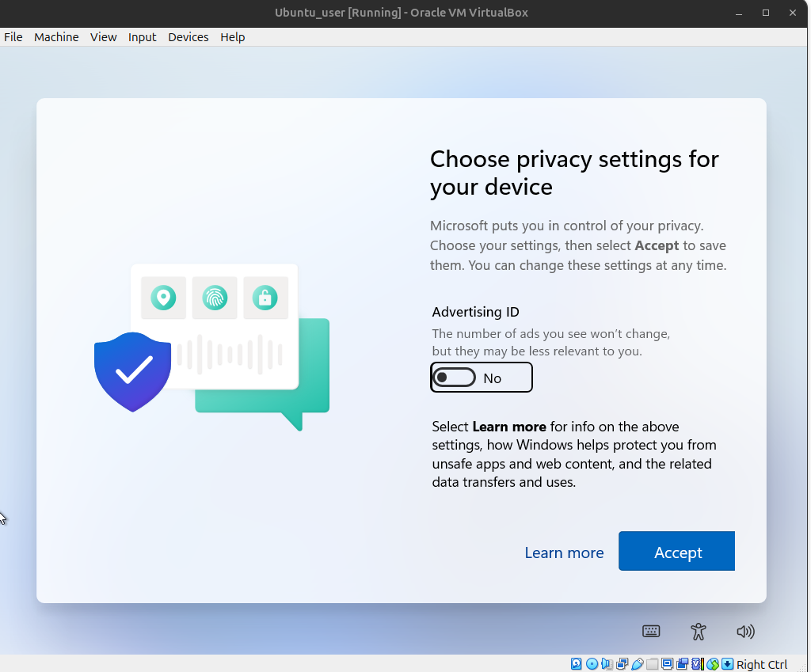Click the VirtualBox window title text
Screen dimensions: 811x672
tap(402, 13)
